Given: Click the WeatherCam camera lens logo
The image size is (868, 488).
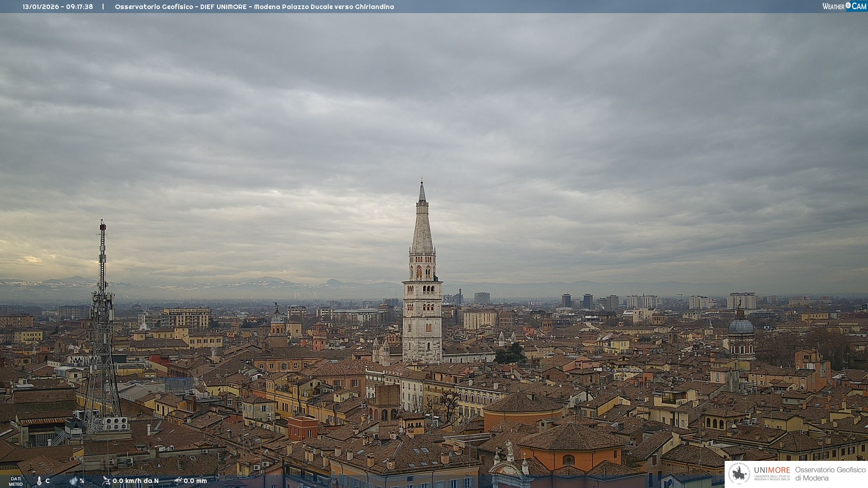Looking at the screenshot, I should point(848,5).
